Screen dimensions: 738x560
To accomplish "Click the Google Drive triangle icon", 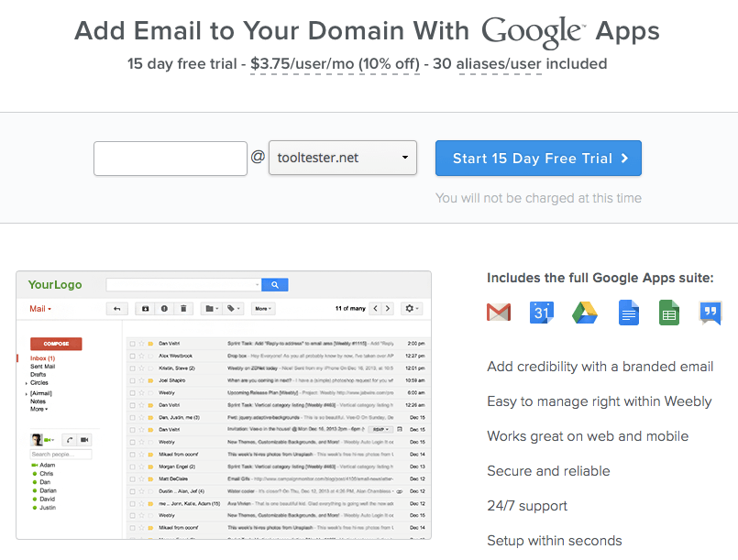I will point(585,313).
